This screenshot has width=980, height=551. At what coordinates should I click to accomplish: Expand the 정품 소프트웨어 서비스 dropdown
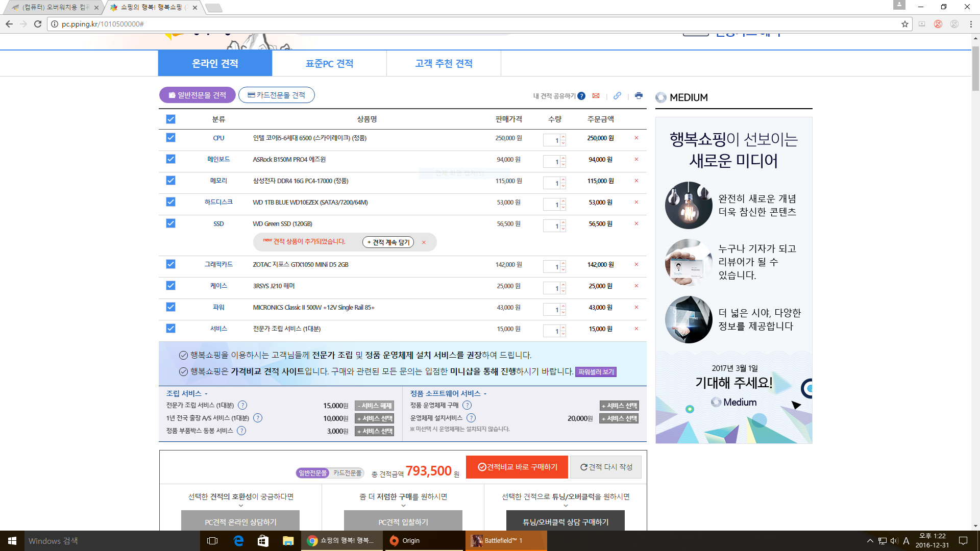point(485,394)
